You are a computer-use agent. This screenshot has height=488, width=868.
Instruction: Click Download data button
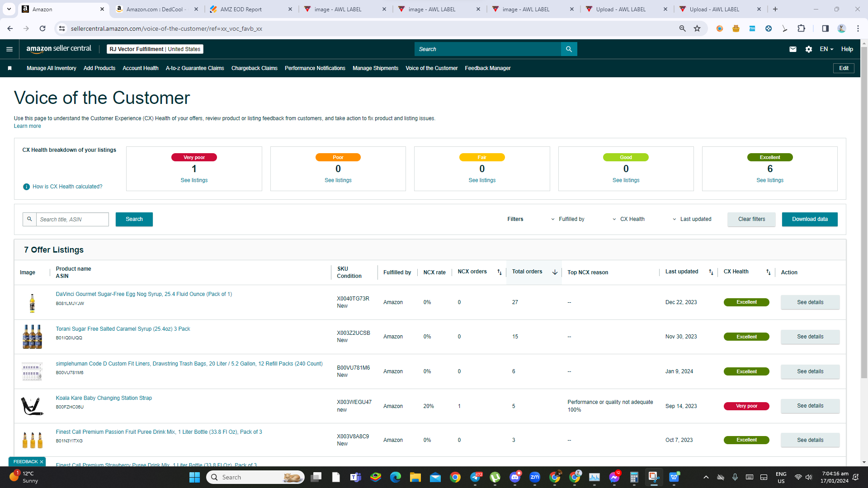coord(810,219)
